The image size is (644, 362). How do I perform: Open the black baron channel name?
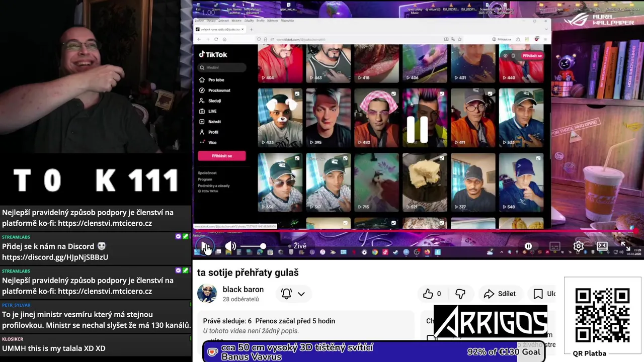pyautogui.click(x=243, y=290)
